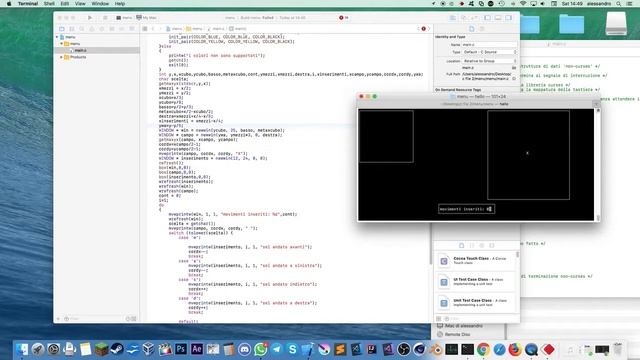Open the Edit menu

(x=65, y=3)
